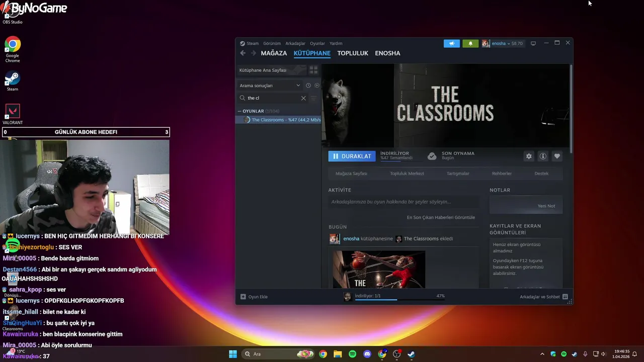Open Google Chrome desktop shortcut

13,49
